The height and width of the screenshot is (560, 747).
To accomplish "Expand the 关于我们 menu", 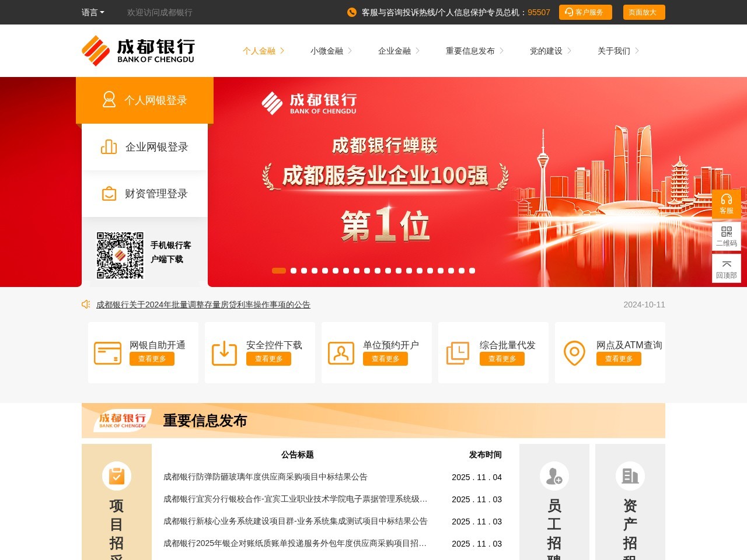I will [x=618, y=51].
